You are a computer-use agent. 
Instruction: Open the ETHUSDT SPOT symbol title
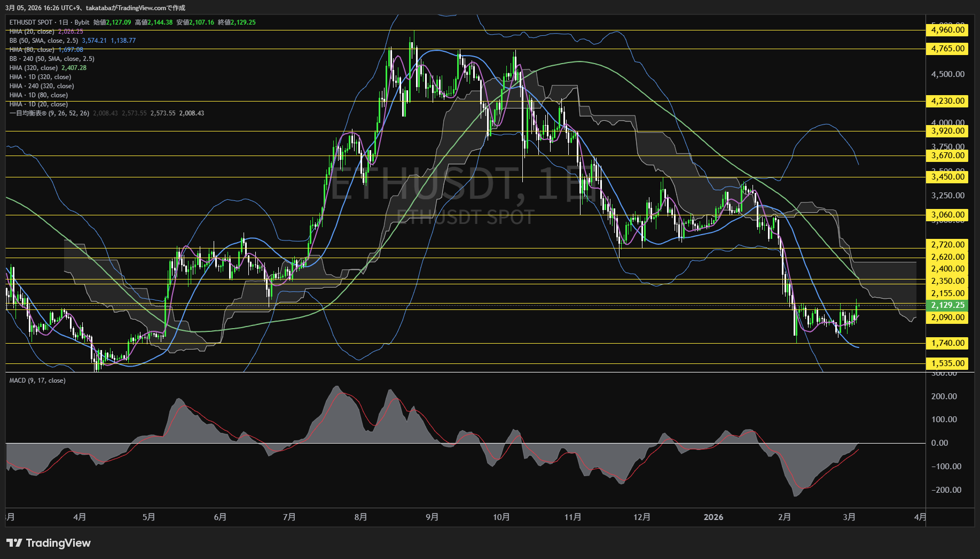coord(31,22)
